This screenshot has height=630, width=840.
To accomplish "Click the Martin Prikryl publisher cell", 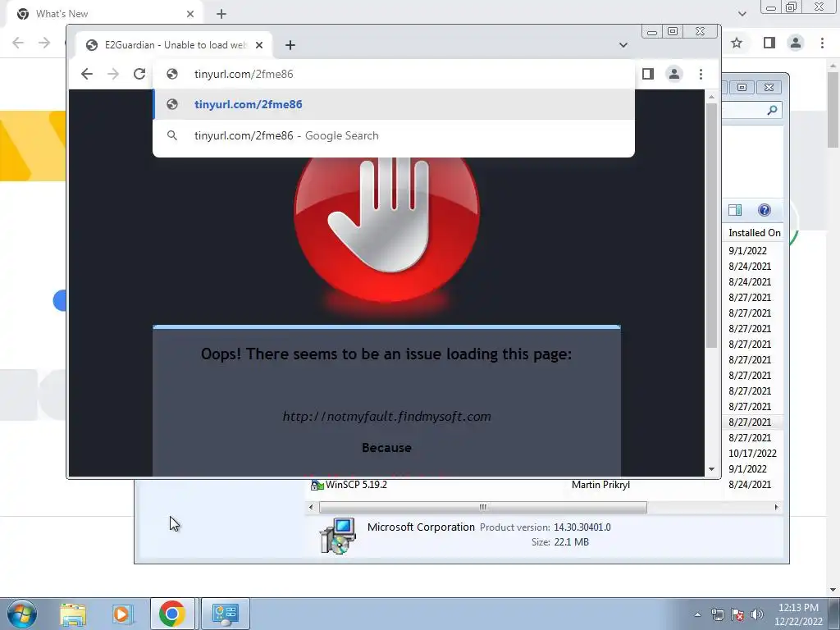I will point(600,485).
